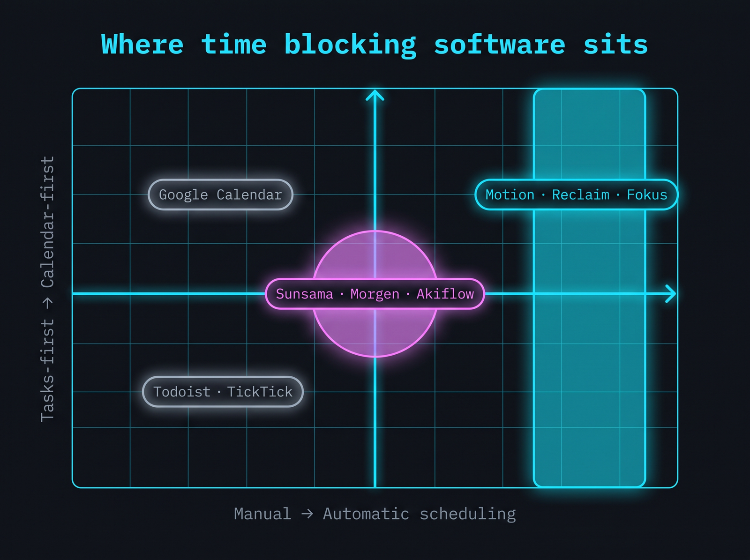This screenshot has height=560, width=750.
Task: Click the upward arrowhead of vertical axis
Action: 375,95
